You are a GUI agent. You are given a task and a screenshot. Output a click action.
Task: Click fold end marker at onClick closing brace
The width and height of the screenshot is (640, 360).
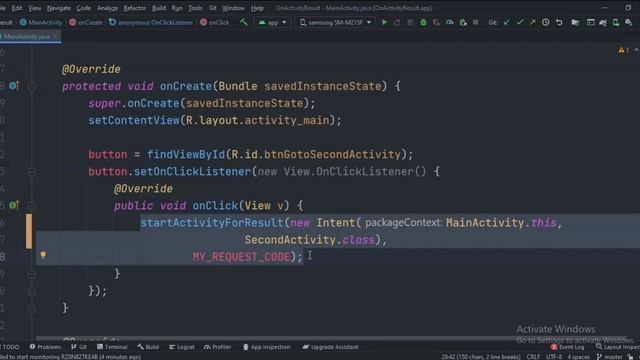(32, 274)
